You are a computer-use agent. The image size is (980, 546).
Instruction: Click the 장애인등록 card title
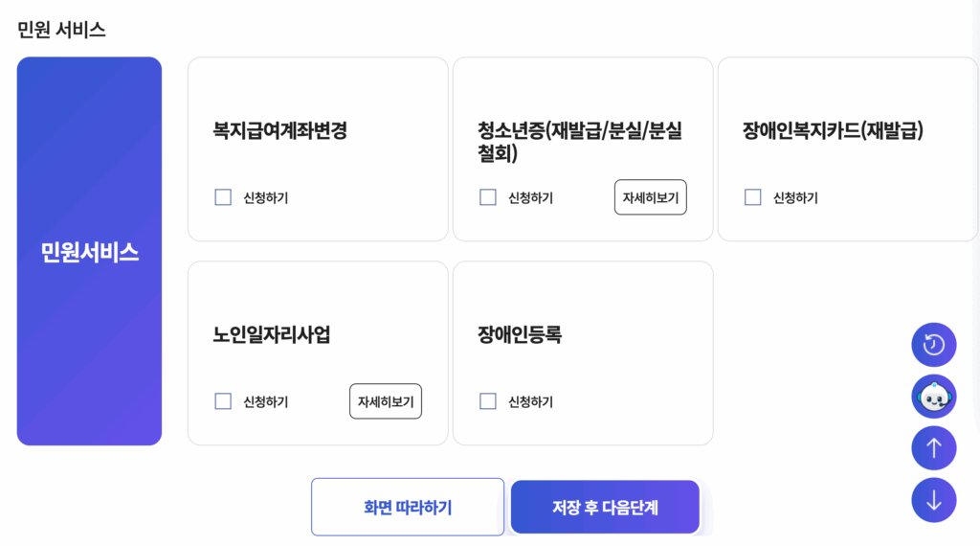(x=520, y=334)
